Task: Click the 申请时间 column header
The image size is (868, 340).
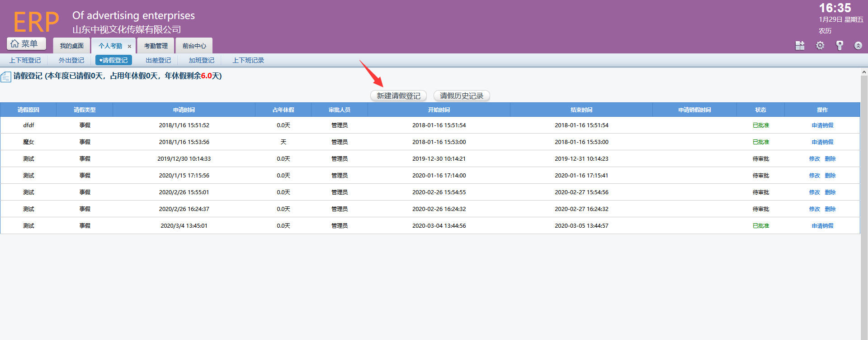Action: coord(184,110)
